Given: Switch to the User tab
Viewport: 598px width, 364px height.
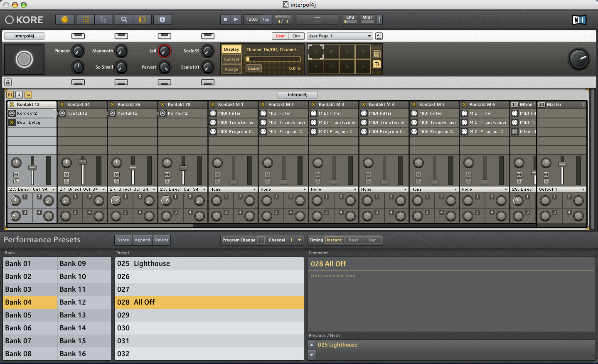Looking at the screenshot, I should (x=281, y=36).
